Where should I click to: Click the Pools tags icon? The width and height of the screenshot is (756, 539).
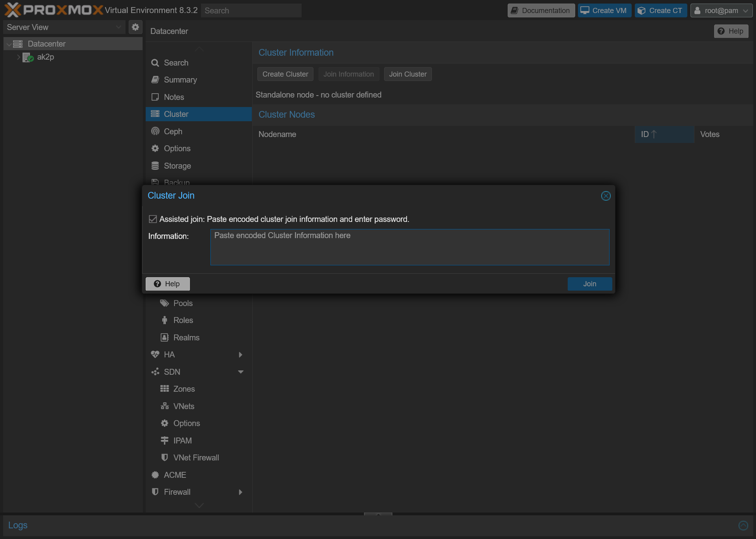pos(165,303)
